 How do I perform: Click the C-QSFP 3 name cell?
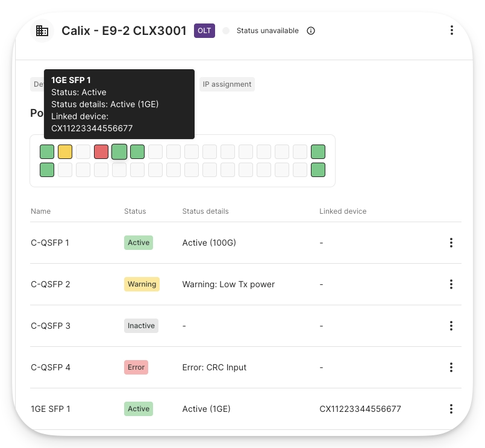51,326
